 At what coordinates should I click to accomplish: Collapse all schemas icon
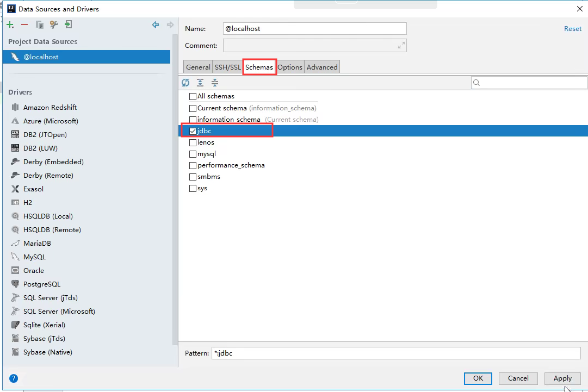215,83
